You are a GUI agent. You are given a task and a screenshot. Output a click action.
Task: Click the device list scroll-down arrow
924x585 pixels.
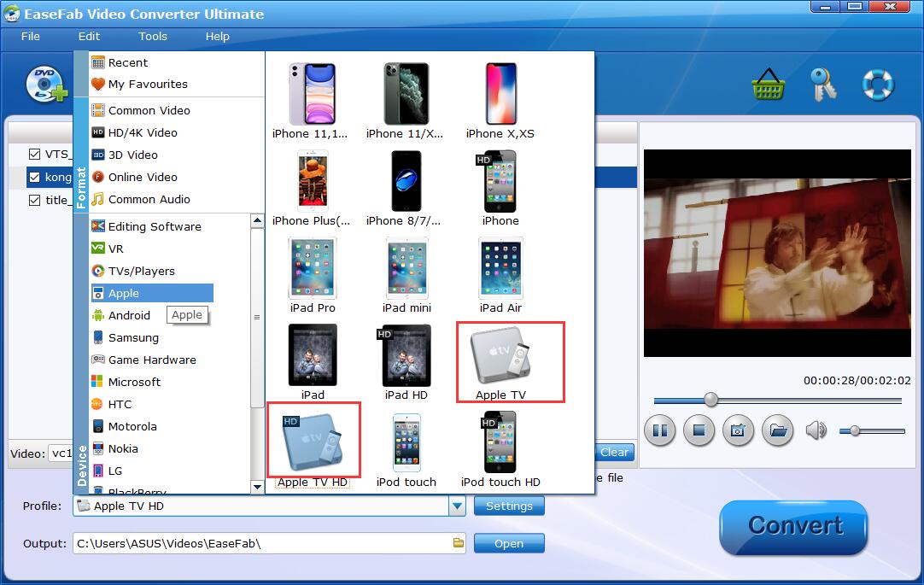(x=257, y=487)
